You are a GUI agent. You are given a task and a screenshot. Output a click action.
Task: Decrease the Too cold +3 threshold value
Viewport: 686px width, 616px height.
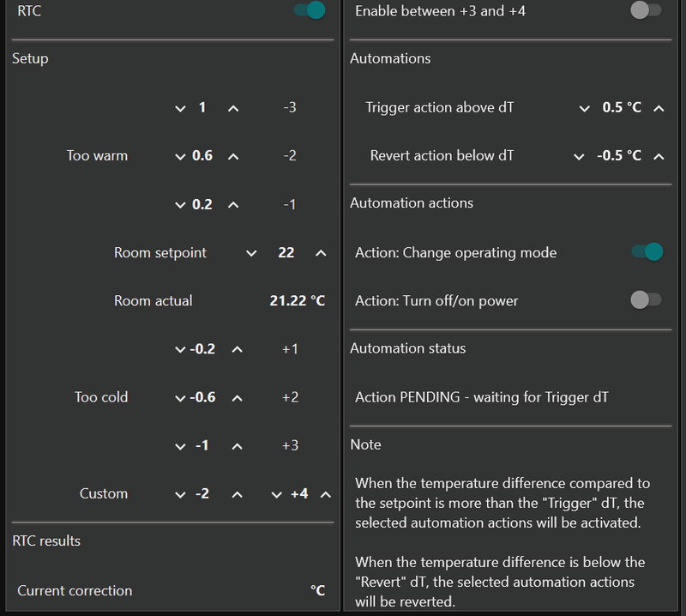pyautogui.click(x=180, y=446)
